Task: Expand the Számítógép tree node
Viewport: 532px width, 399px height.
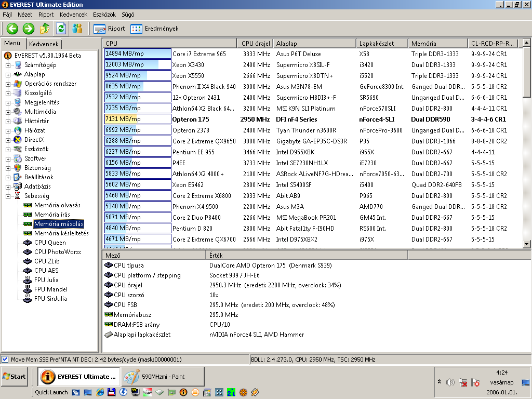Action: 8,65
